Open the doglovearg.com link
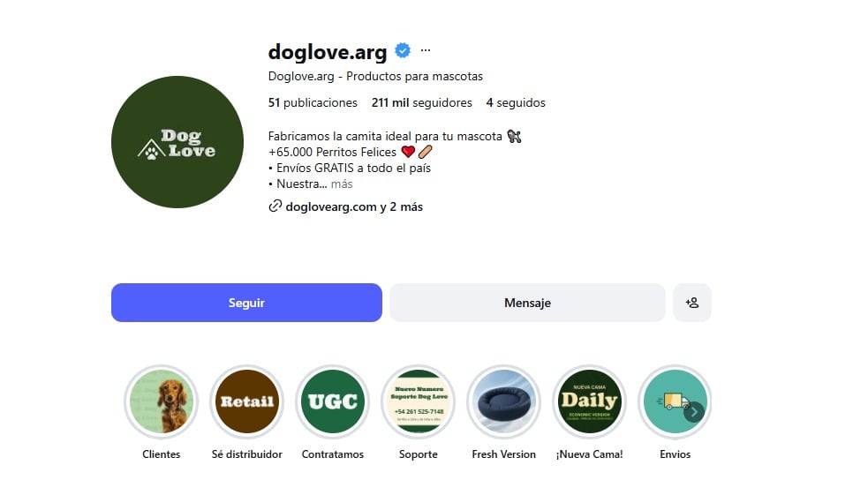The width and height of the screenshot is (868, 480). [331, 207]
